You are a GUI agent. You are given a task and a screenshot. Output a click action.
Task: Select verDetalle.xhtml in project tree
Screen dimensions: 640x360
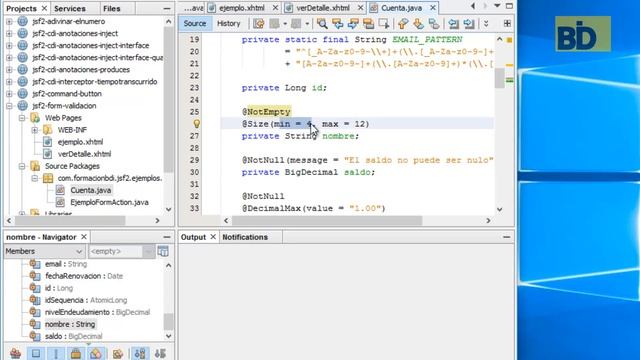click(x=84, y=154)
